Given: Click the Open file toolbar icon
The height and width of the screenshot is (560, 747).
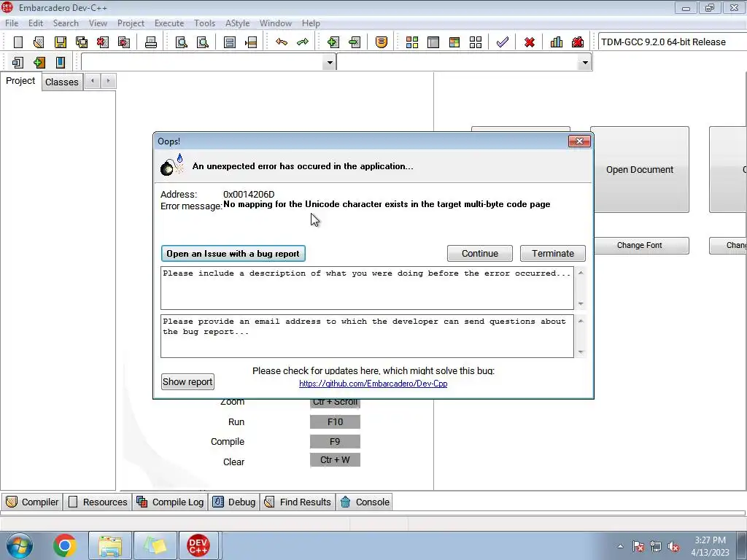Looking at the screenshot, I should (x=39, y=42).
